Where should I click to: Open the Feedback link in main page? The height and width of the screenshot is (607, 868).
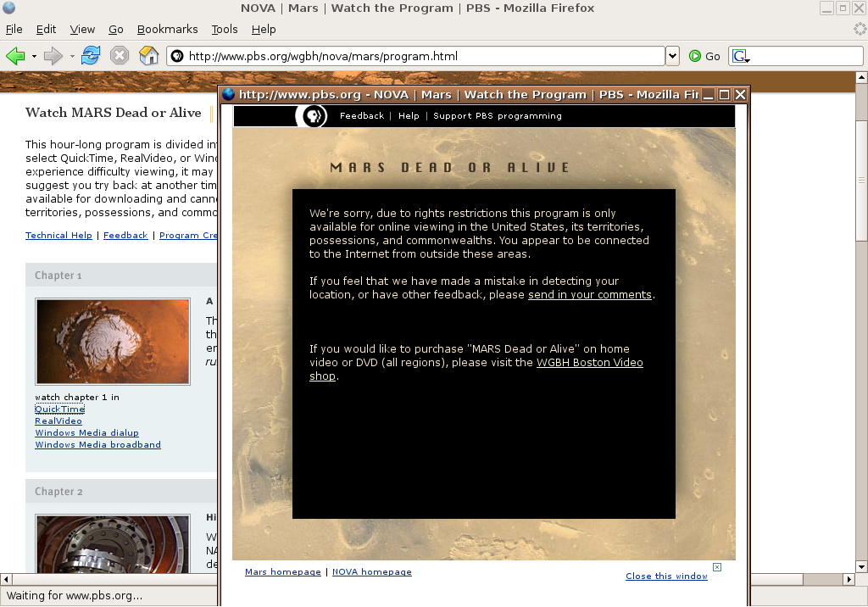[x=125, y=236]
